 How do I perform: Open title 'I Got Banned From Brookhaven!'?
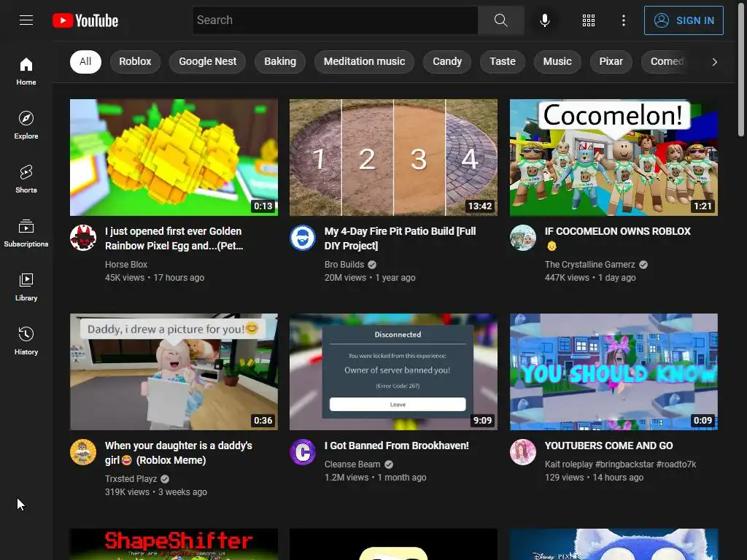pos(396,446)
